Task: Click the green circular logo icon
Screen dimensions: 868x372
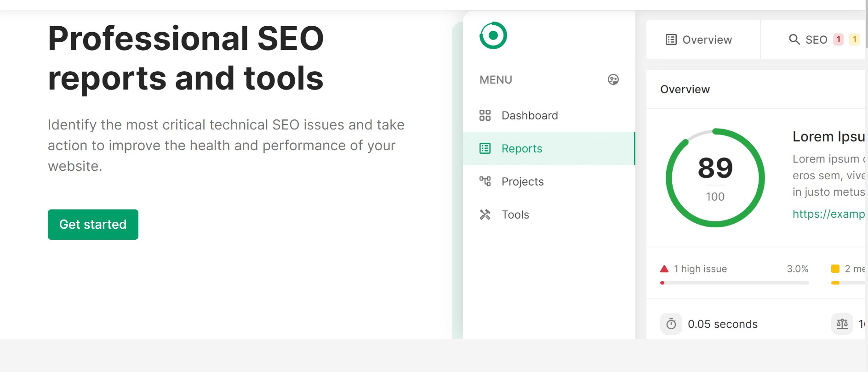Action: click(493, 35)
